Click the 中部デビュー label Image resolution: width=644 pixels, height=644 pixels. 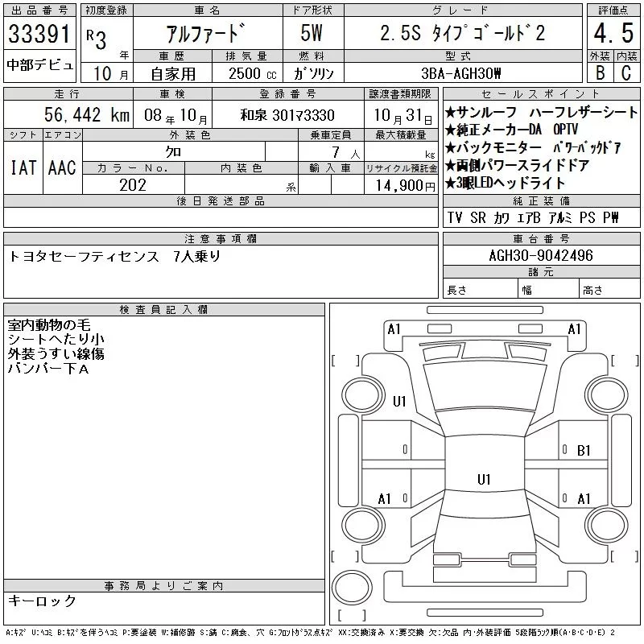[39, 65]
